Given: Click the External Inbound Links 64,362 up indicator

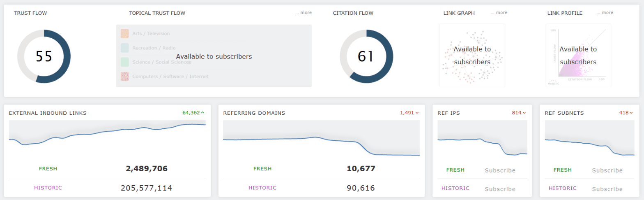Looking at the screenshot, I should [193, 113].
